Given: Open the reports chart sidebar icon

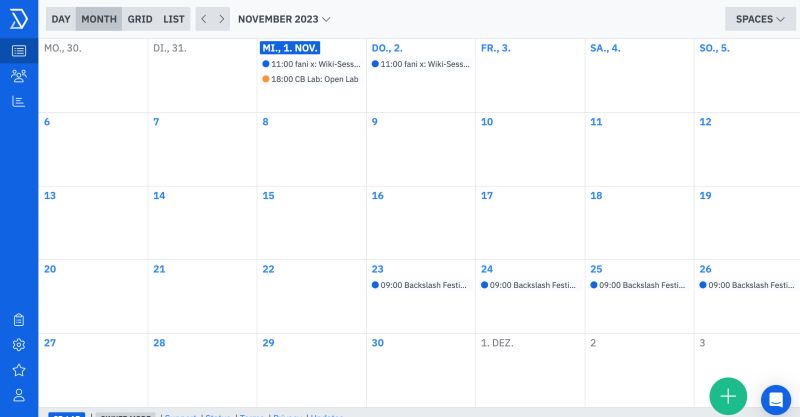Looking at the screenshot, I should (18, 101).
